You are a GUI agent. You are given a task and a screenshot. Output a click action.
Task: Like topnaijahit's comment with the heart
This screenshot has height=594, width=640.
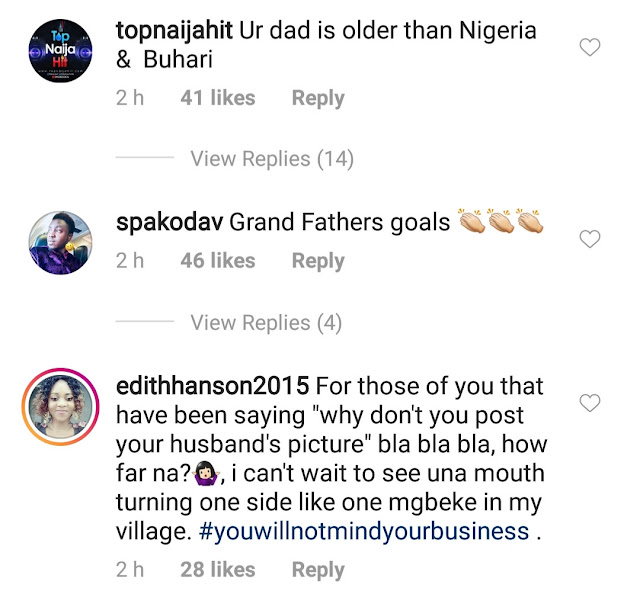(590, 47)
